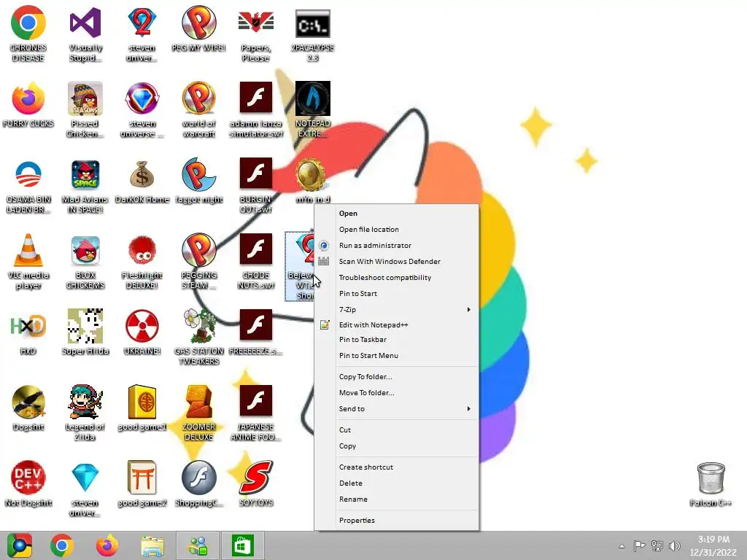Open the Visual Studio desktop shortcut

pos(85,23)
